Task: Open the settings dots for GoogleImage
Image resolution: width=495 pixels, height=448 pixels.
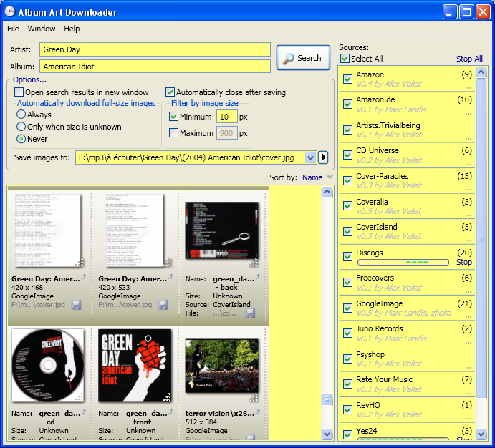Action: coord(468,317)
